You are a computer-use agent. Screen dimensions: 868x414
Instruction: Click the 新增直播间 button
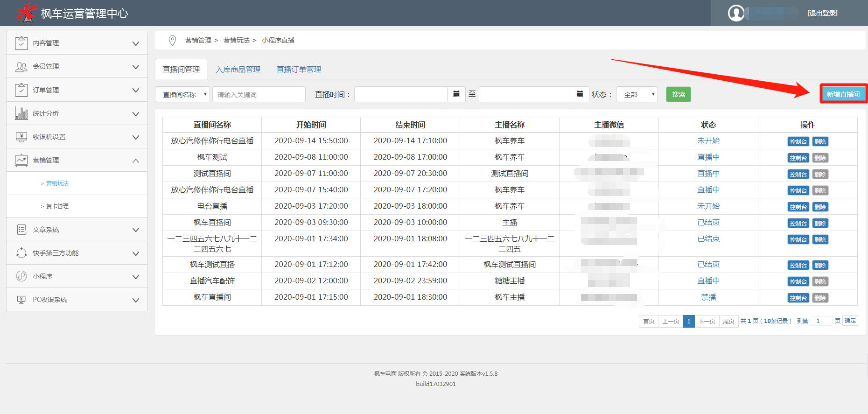pyautogui.click(x=843, y=94)
